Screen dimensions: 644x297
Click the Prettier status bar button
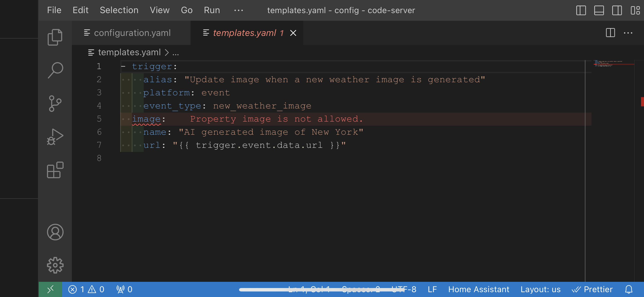coord(592,289)
